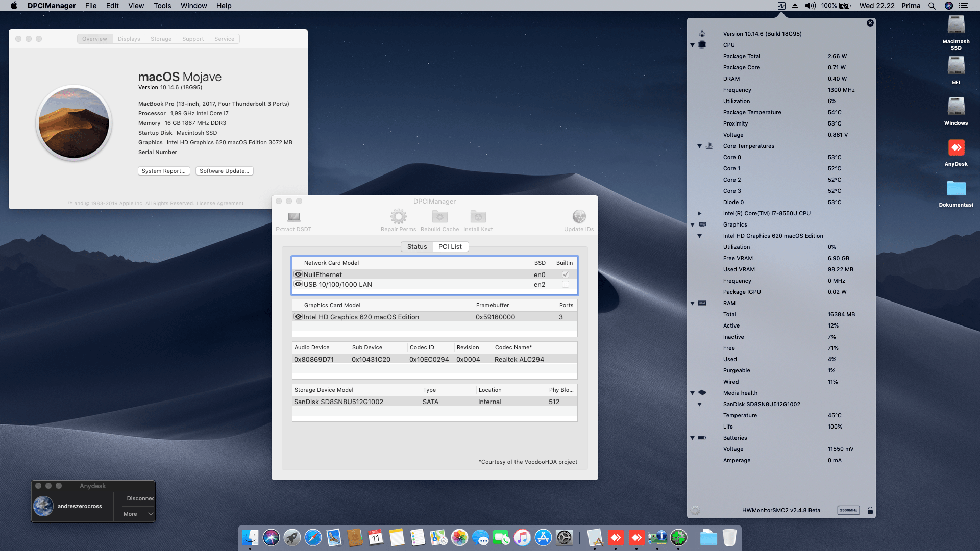Screen dimensions: 980x551
Task: Open the Tools menu
Action: 162,6
